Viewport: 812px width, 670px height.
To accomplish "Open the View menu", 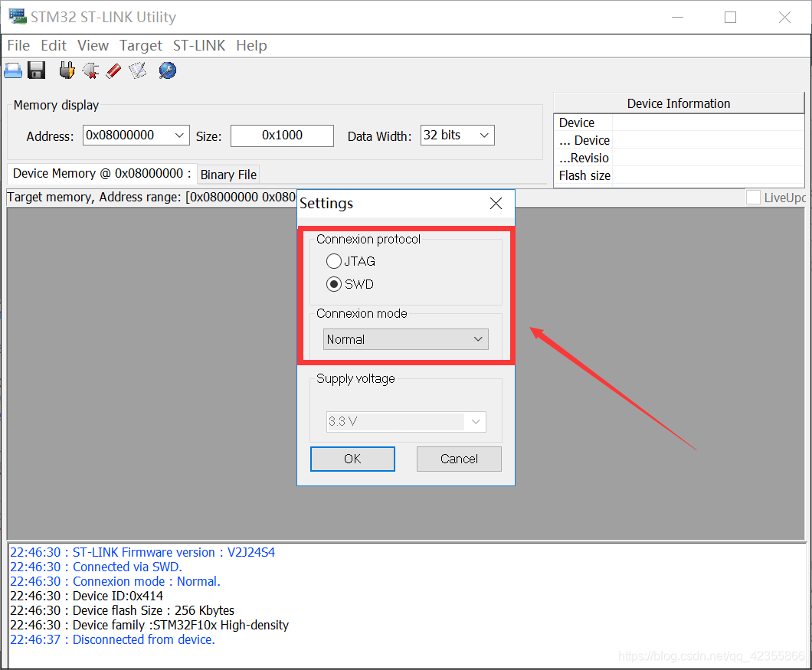I will [93, 46].
